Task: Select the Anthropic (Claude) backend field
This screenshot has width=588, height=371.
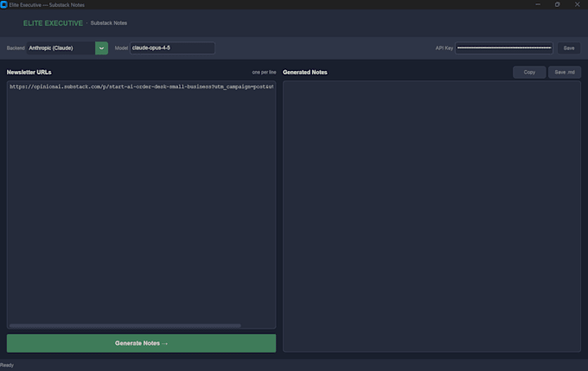Action: (x=61, y=48)
